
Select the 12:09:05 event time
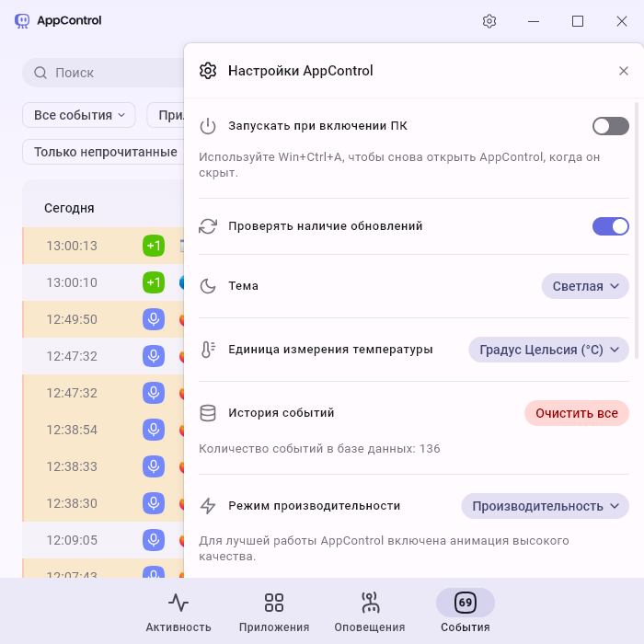click(72, 540)
